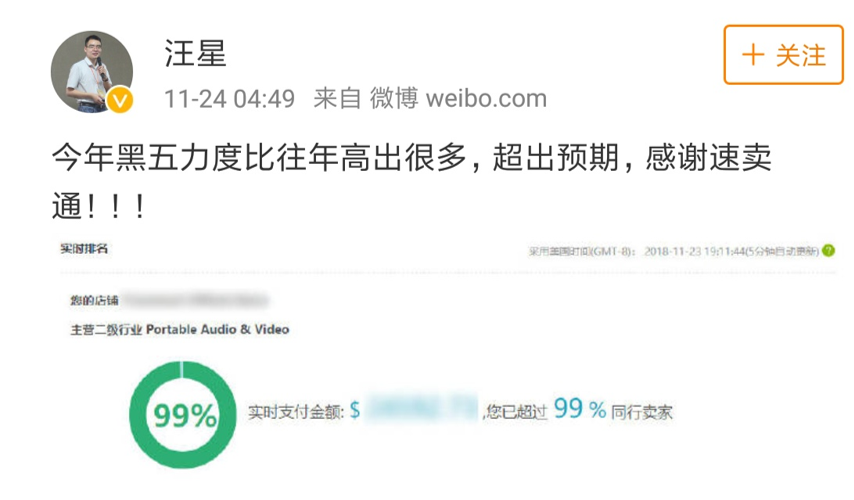Click the Portable Audio & Video industry text
Viewport: 854px width, 500px height.
(x=217, y=330)
